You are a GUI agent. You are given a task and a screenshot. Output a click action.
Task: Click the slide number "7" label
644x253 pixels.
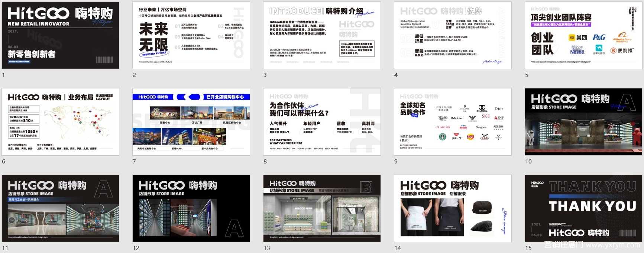(x=135, y=162)
